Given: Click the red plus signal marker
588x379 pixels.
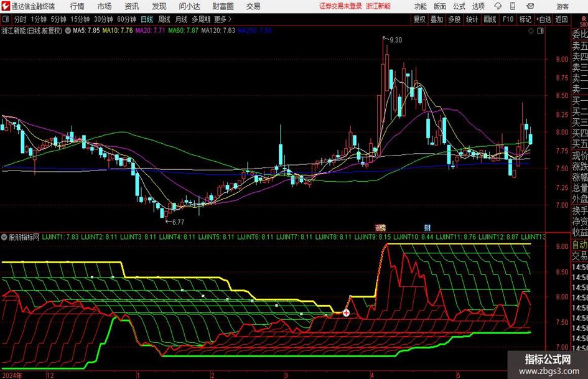Looking at the screenshot, I should pyautogui.click(x=346, y=312).
